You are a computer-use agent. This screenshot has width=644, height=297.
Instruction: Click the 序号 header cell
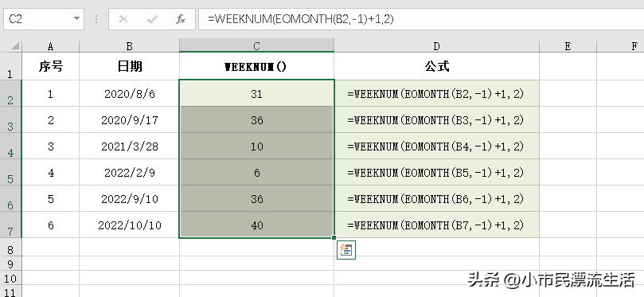click(x=50, y=66)
